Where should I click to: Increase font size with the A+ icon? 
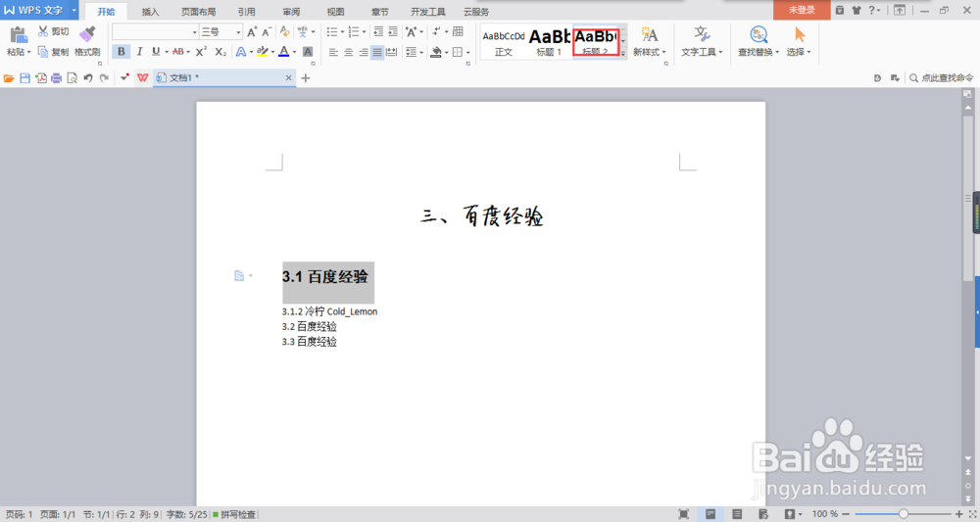(x=251, y=32)
